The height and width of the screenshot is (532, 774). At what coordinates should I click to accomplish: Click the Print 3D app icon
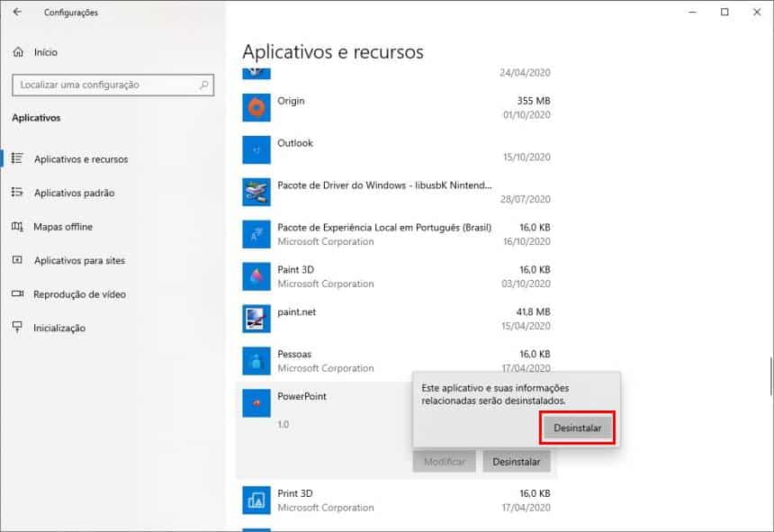(x=256, y=500)
